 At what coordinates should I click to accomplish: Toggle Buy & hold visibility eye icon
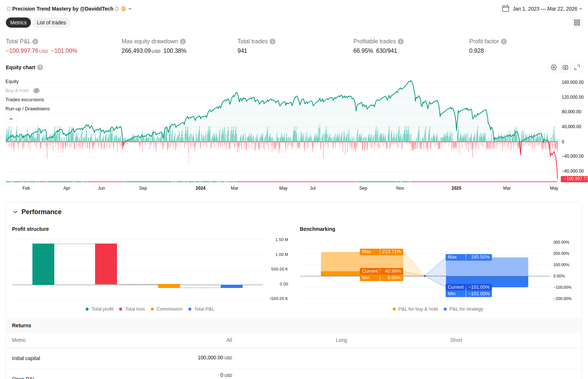point(36,91)
